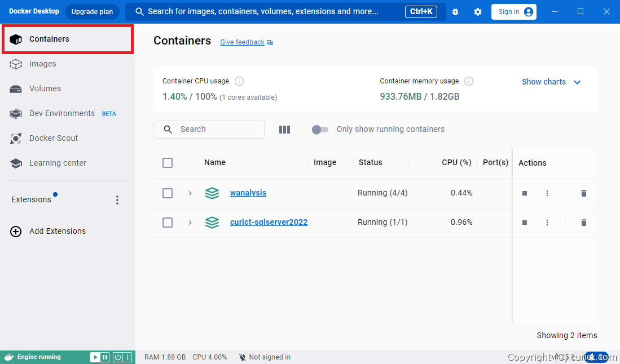620x364 pixels.
Task: Open the engine more options menu
Action: pyautogui.click(x=127, y=357)
